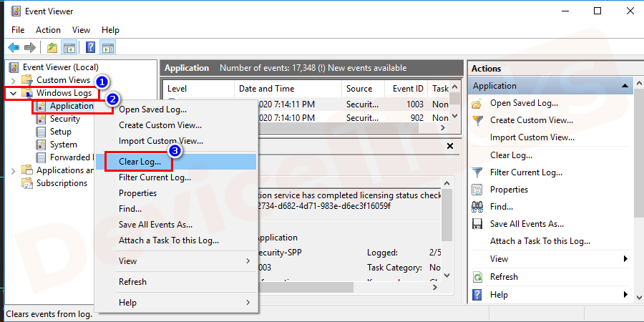The image size is (644, 322).
Task: Click the Back arrow toolbar icon
Action: pyautogui.click(x=14, y=48)
